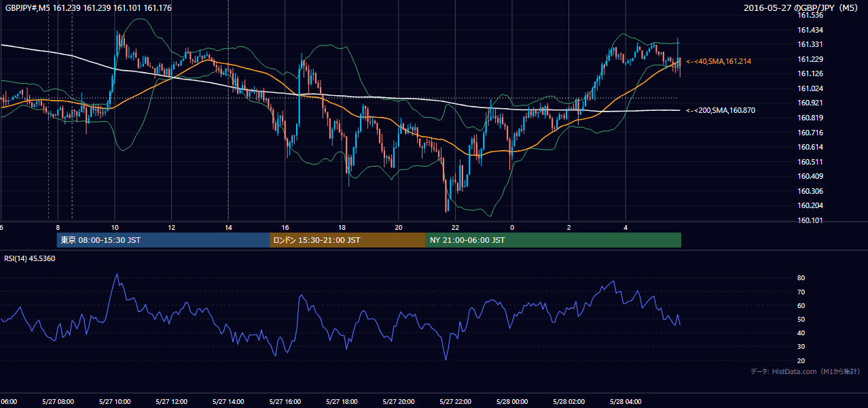Click the 5/27 22:00 bottom time label
868x408 pixels.
455,401
